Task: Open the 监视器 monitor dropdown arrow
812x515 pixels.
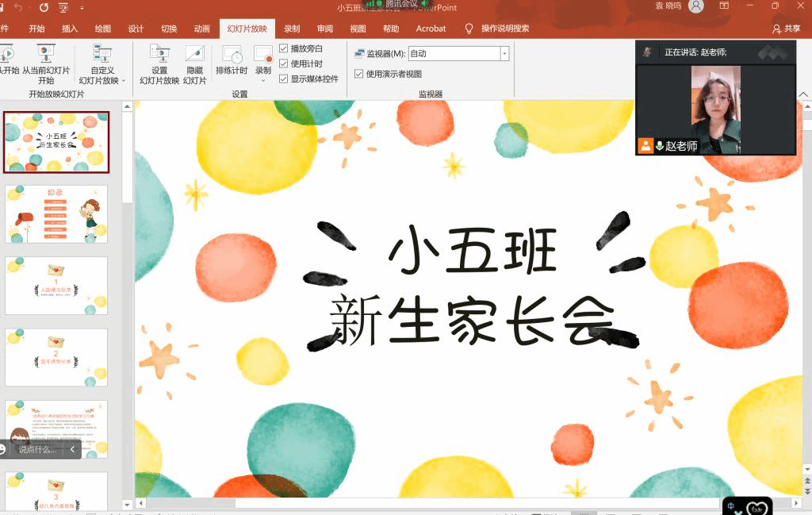Action: tap(504, 53)
